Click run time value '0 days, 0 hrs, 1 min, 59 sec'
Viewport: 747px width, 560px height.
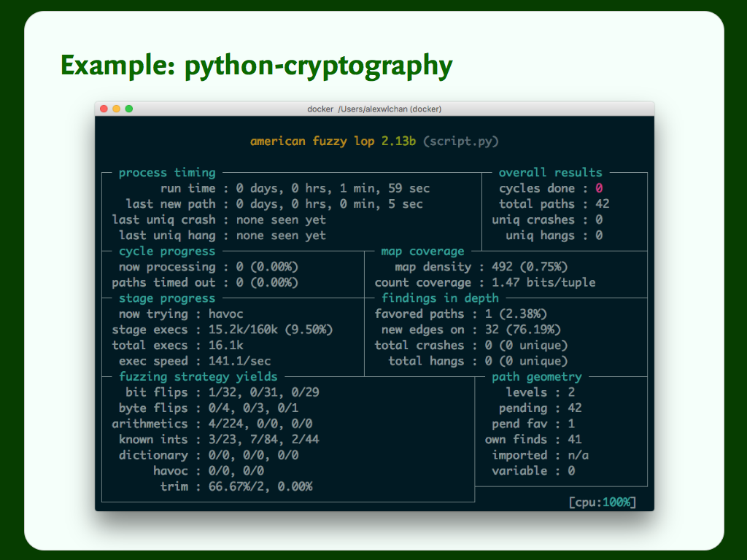pyautogui.click(x=333, y=189)
